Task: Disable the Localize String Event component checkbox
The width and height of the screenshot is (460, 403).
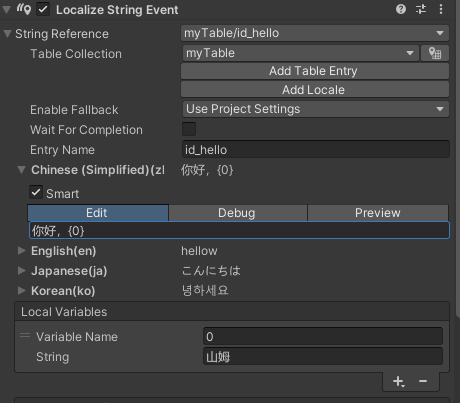Action: 43,9
